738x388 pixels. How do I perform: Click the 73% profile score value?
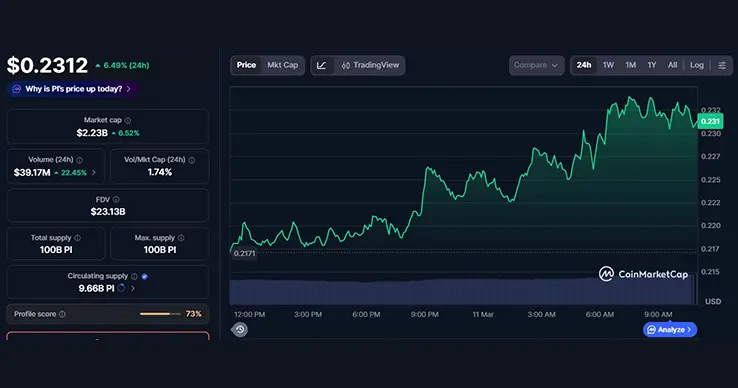click(193, 314)
